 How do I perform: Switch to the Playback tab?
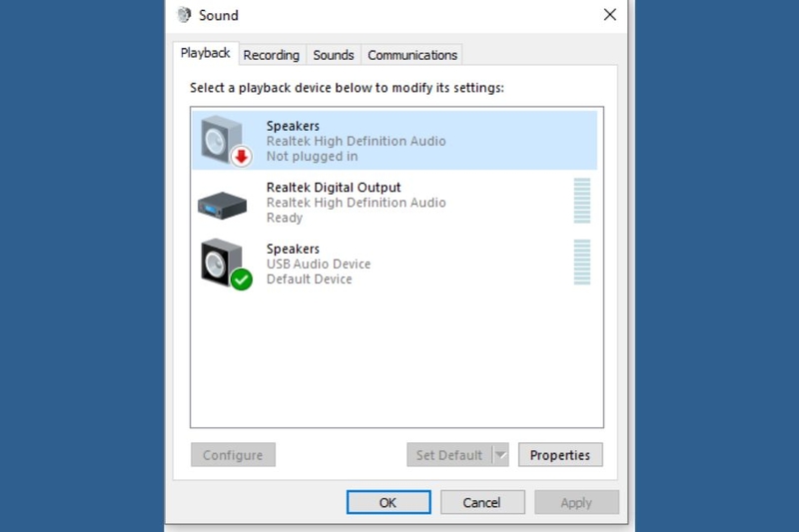(206, 53)
